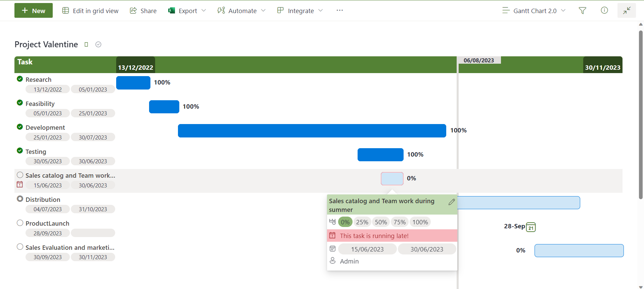Click the calendar icon beside 28-Sep
The image size is (644, 289).
(531, 227)
